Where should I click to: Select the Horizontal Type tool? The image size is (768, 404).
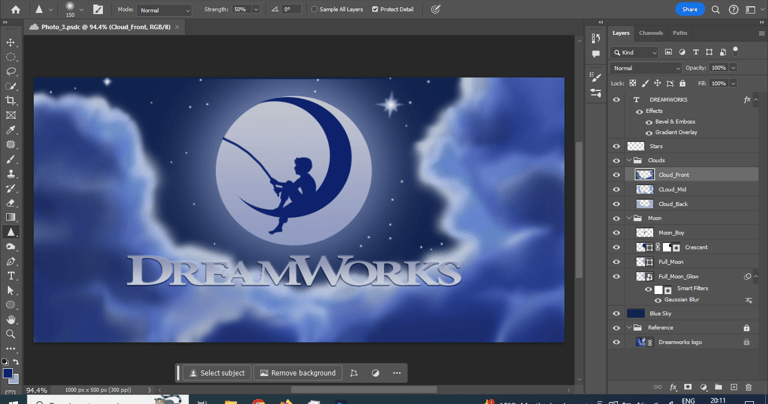click(x=10, y=276)
